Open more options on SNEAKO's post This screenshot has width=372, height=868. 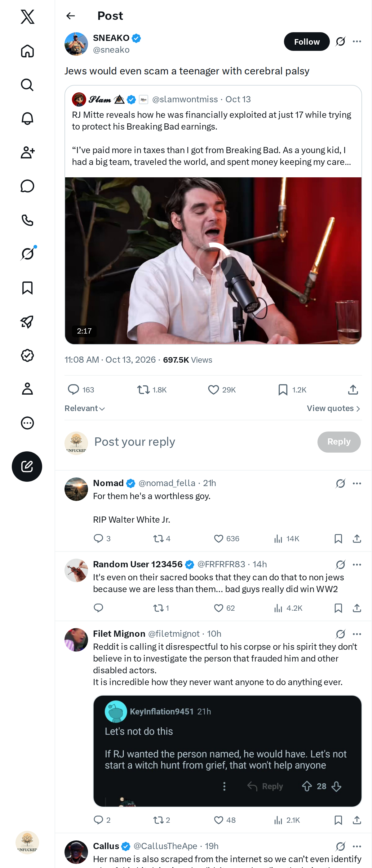pos(357,42)
